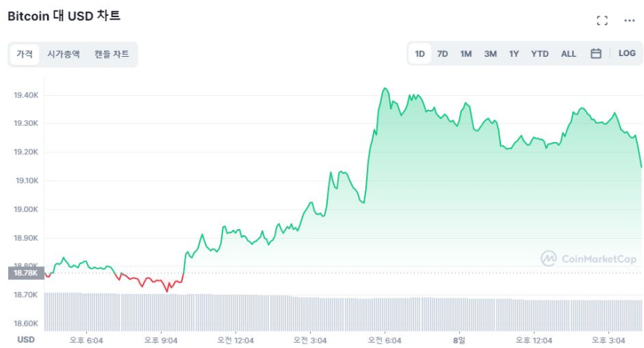The height and width of the screenshot is (348, 644).
Task: Click the chart peak near 오전 6:04
Action: click(x=385, y=89)
